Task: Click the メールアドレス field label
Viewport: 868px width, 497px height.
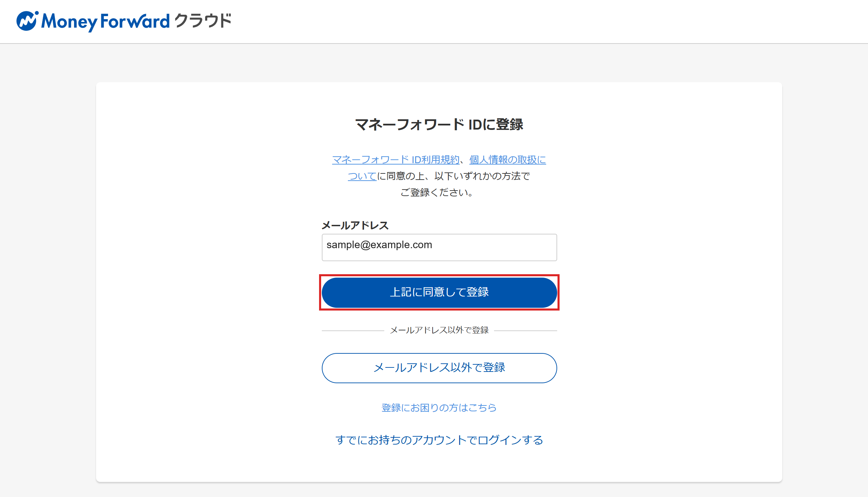Action: tap(355, 225)
